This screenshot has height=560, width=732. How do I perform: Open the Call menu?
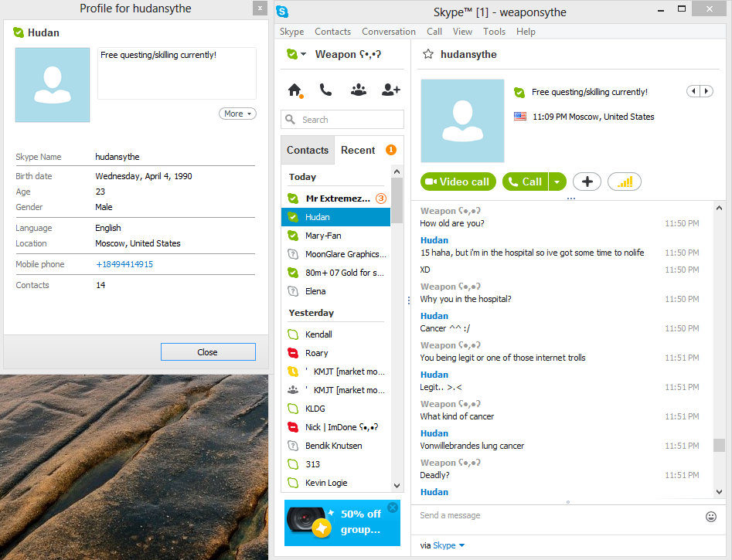pyautogui.click(x=434, y=31)
